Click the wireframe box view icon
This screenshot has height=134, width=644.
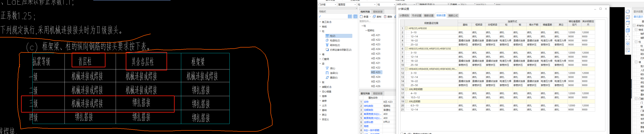(628, 23)
